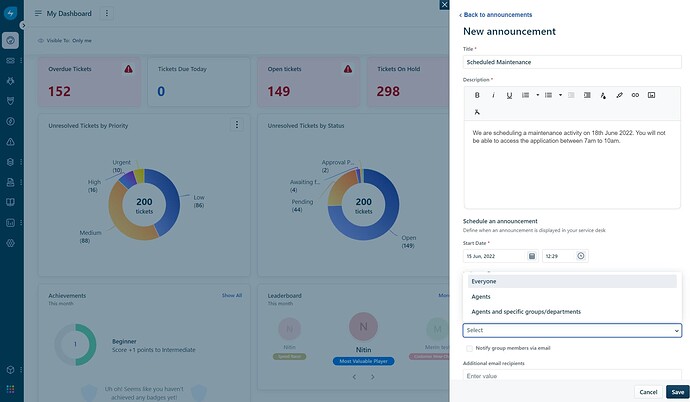Open the Tickets icon in the sidebar
Screen dimensions: 690x402
pos(10,61)
